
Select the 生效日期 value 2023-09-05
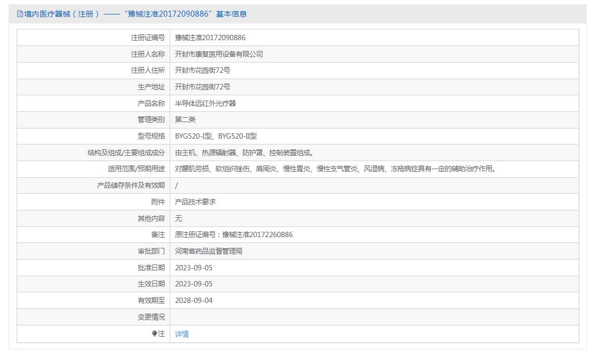(x=194, y=284)
